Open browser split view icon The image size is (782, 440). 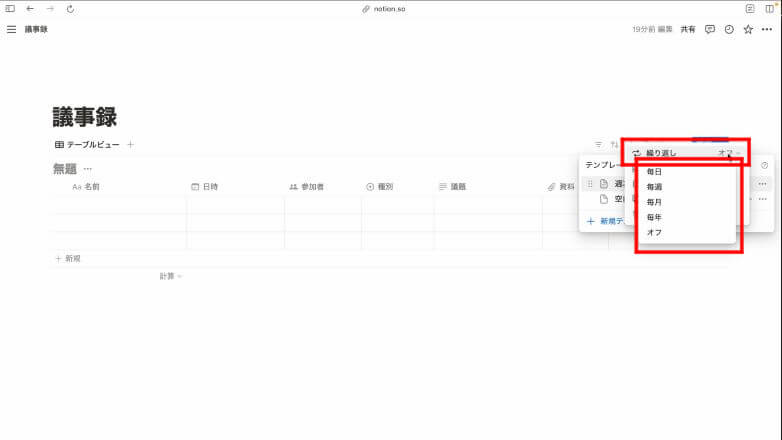[x=770, y=8]
